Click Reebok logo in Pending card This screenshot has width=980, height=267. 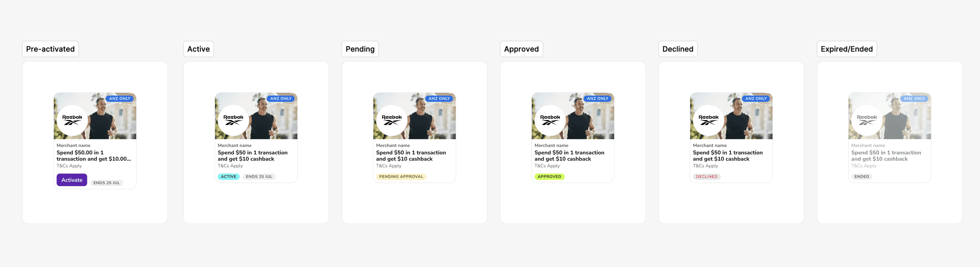click(x=391, y=120)
